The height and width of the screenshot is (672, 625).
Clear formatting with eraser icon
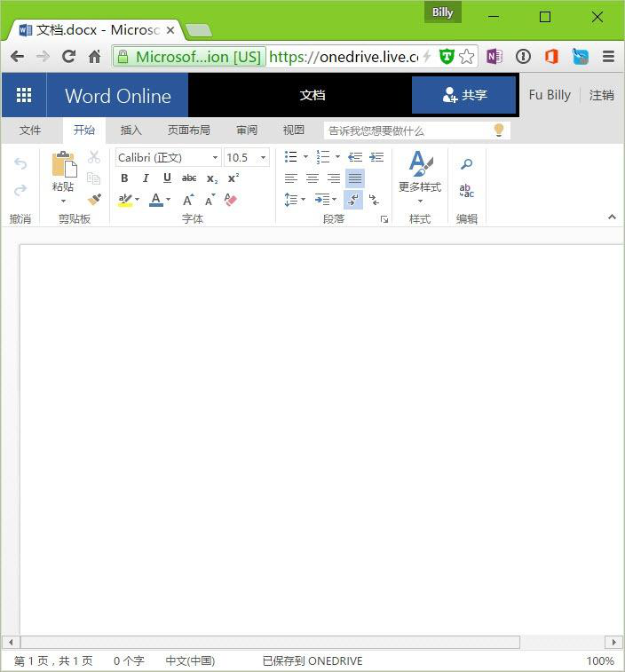coord(231,200)
